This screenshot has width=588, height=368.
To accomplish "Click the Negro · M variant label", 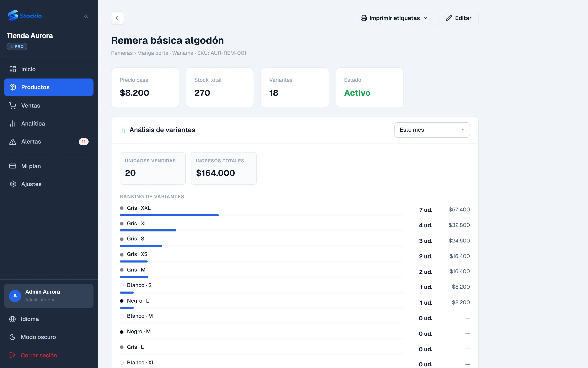I will [139, 331].
